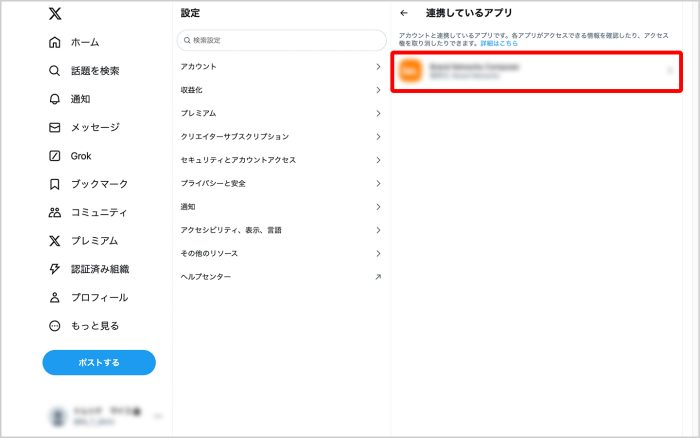Expand the アカウント settings chevron
The height and width of the screenshot is (438, 700).
(x=378, y=67)
